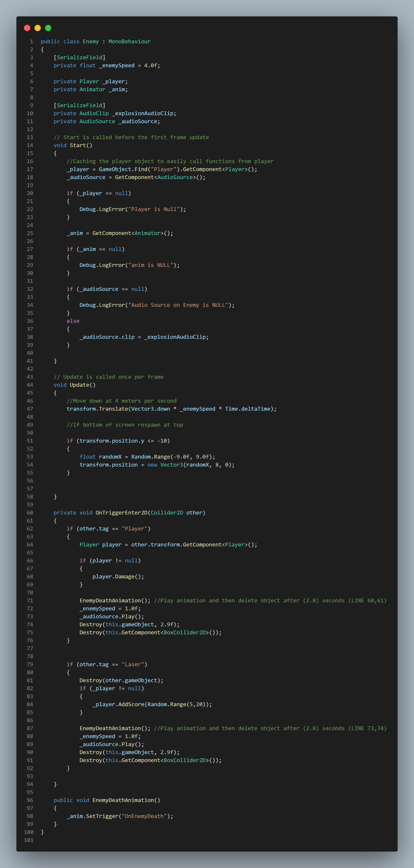Click the 'Start is called before' comment
The width and height of the screenshot is (414, 868).
(131, 137)
